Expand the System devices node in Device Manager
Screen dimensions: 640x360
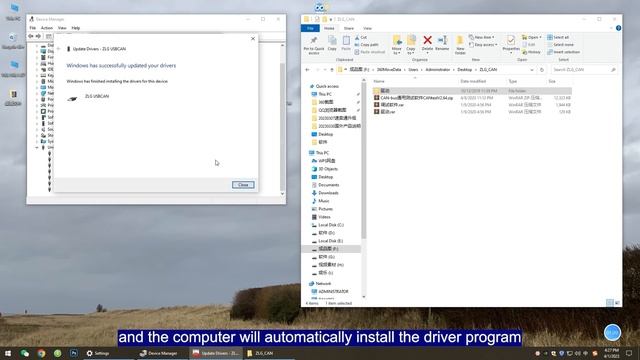pyautogui.click(x=37, y=141)
